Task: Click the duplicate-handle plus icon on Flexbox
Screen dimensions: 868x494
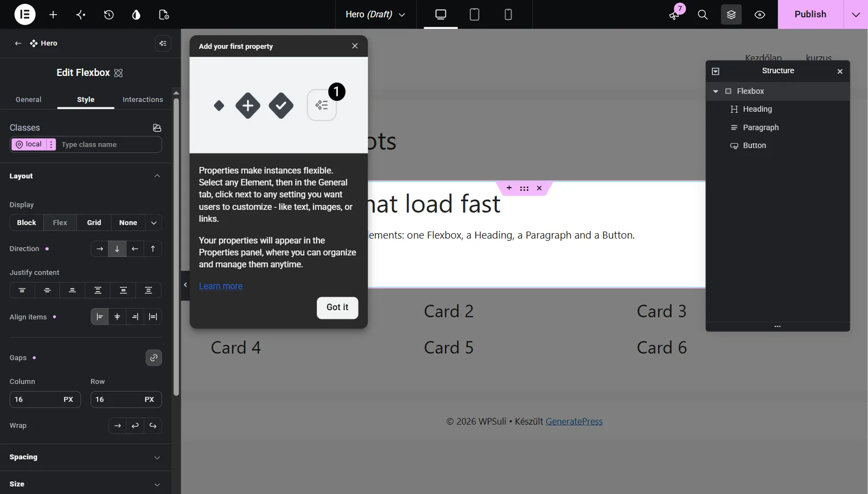Action: click(x=509, y=188)
